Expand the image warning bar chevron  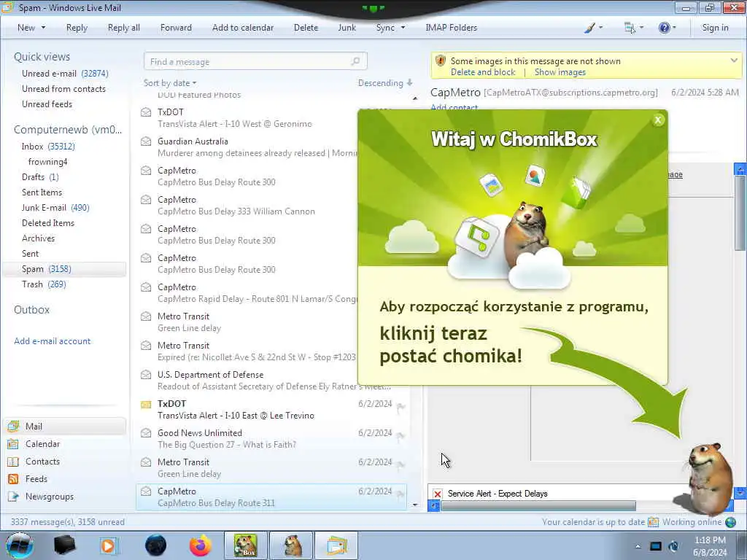734,61
